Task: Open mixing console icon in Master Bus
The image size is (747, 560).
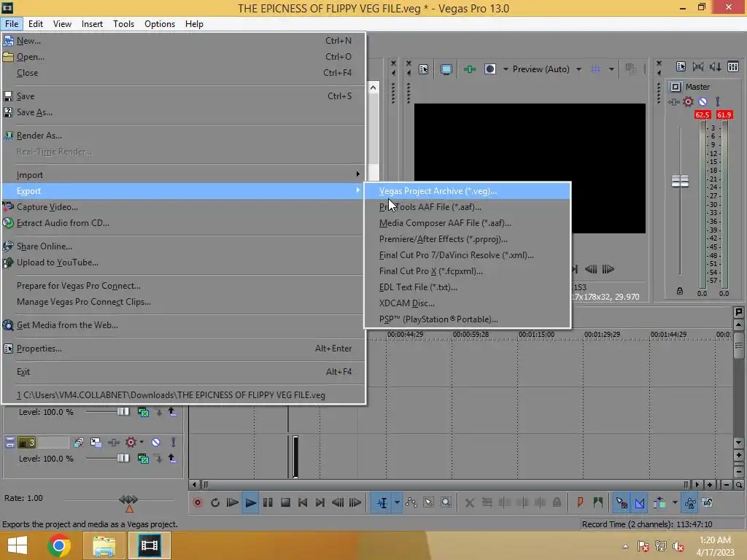Action: [733, 66]
